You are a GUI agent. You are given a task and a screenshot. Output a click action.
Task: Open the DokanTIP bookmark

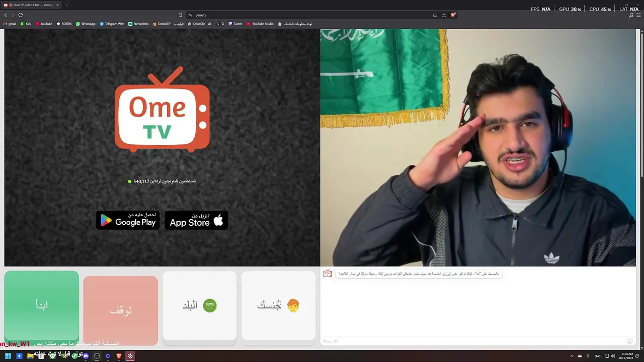[x=168, y=24]
